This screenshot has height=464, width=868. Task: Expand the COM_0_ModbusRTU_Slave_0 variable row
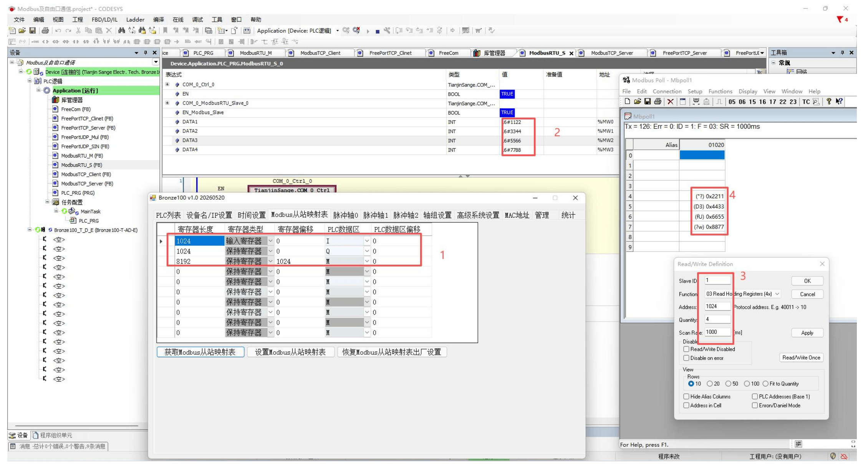click(x=167, y=103)
